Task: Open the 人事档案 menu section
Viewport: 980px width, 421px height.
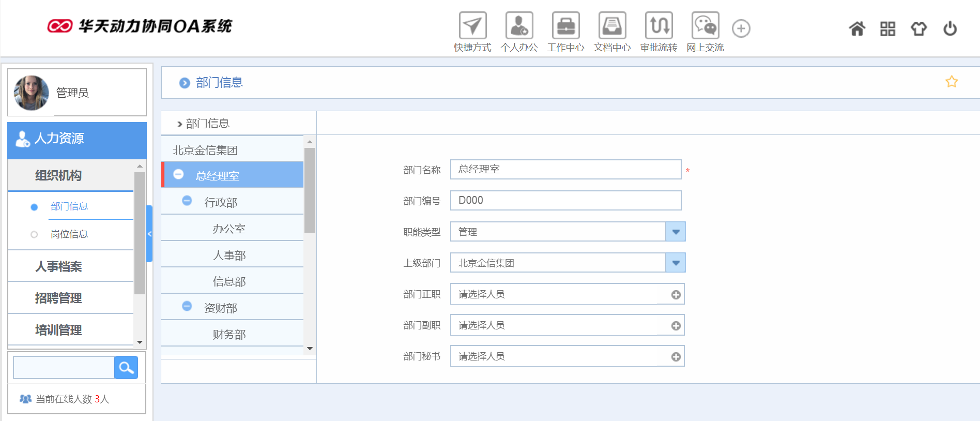Action: pyautogui.click(x=58, y=266)
